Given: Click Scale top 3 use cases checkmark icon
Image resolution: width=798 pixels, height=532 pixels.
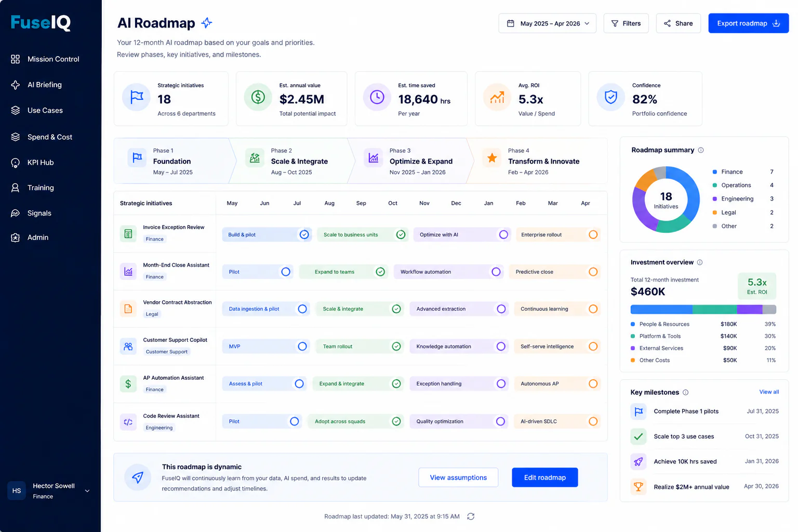Looking at the screenshot, I should [639, 436].
